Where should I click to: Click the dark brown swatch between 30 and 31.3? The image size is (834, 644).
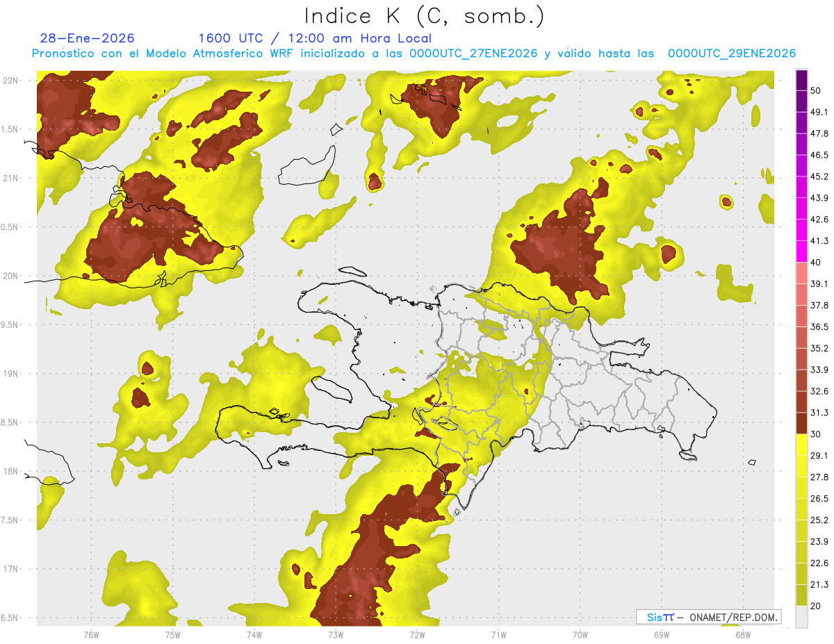pyautogui.click(x=801, y=423)
